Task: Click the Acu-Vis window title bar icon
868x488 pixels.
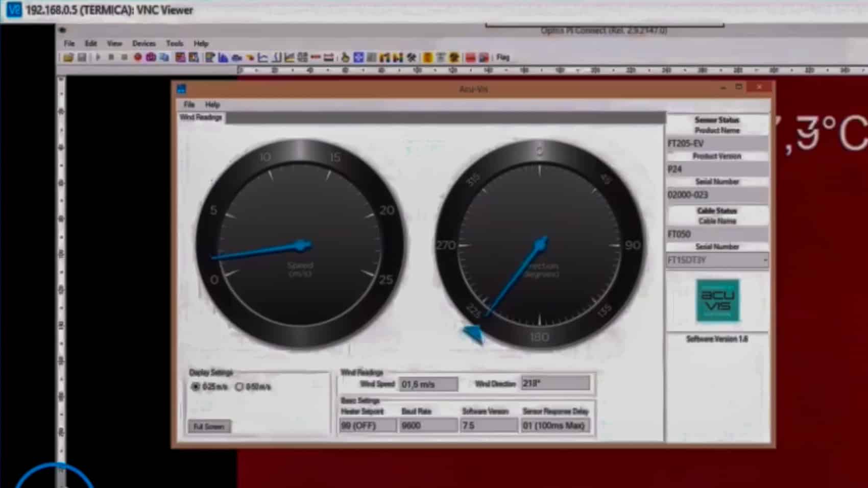Action: tap(181, 89)
